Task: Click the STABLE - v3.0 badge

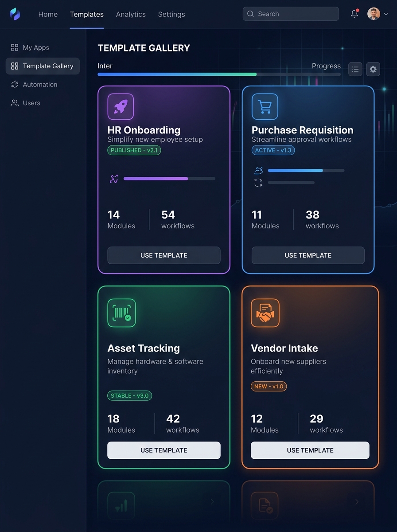Action: pyautogui.click(x=130, y=395)
